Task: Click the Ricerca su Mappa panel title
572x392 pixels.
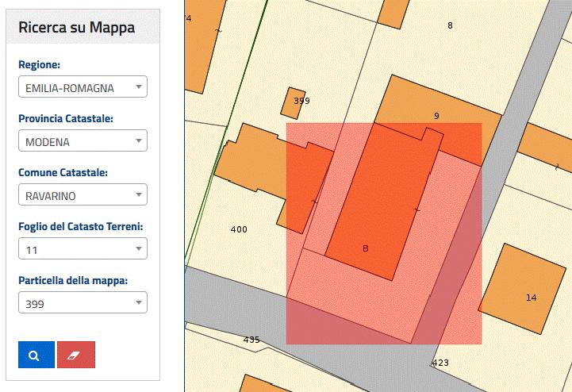Action: (77, 27)
